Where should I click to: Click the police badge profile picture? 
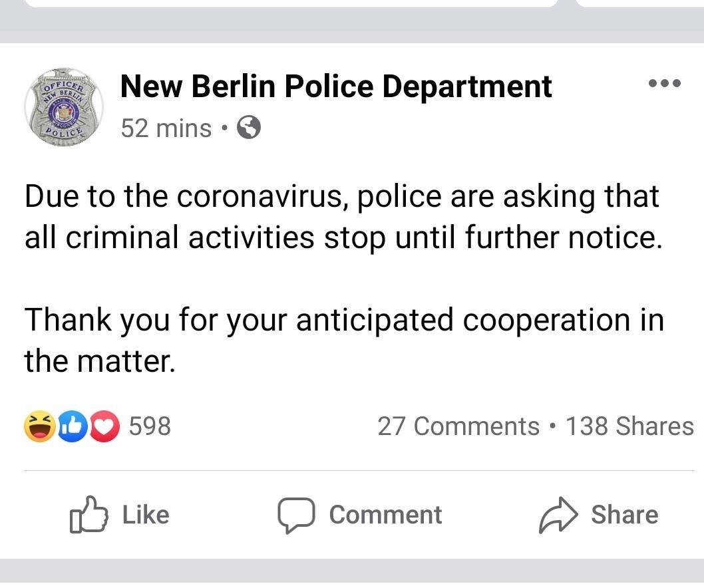(x=64, y=106)
